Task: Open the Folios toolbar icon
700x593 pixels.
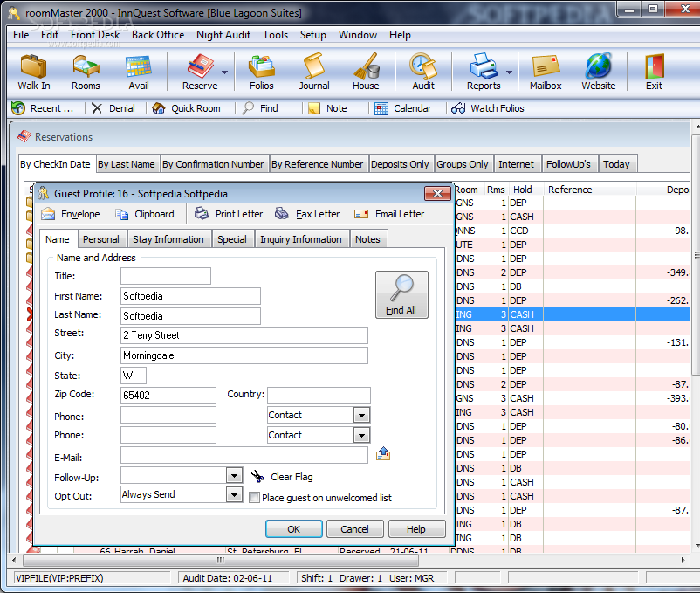Action: click(262, 72)
